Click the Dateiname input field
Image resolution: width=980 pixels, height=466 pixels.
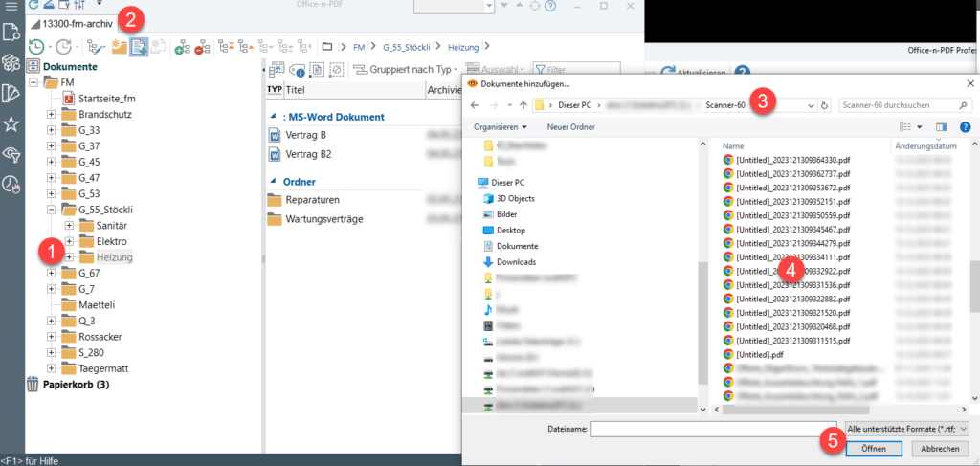point(714,429)
